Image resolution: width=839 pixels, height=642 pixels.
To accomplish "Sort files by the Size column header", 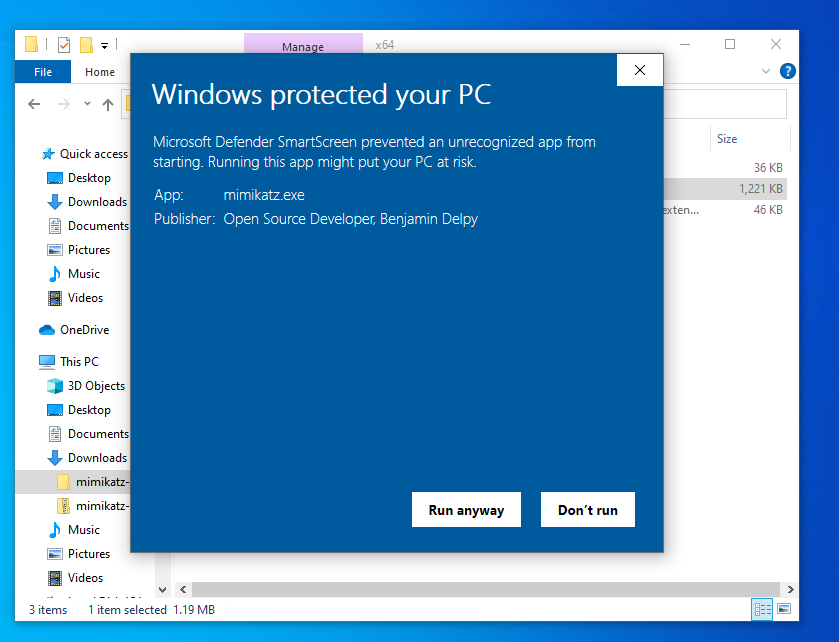I will click(727, 139).
